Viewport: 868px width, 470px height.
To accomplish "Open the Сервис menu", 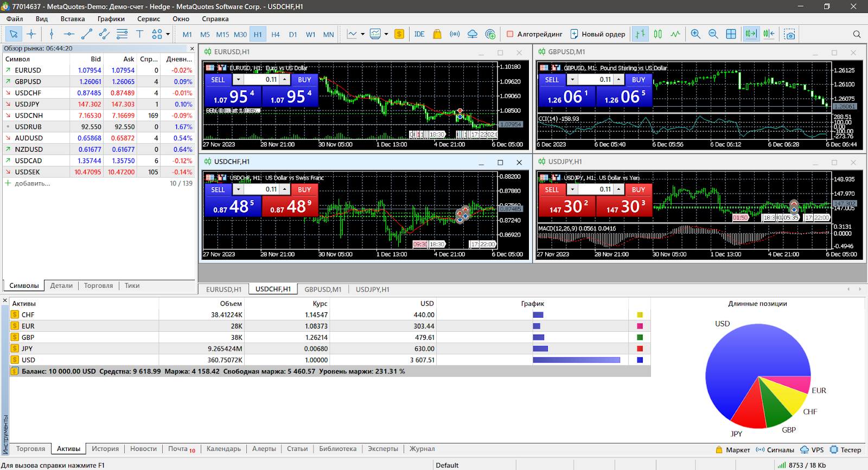I will [148, 19].
